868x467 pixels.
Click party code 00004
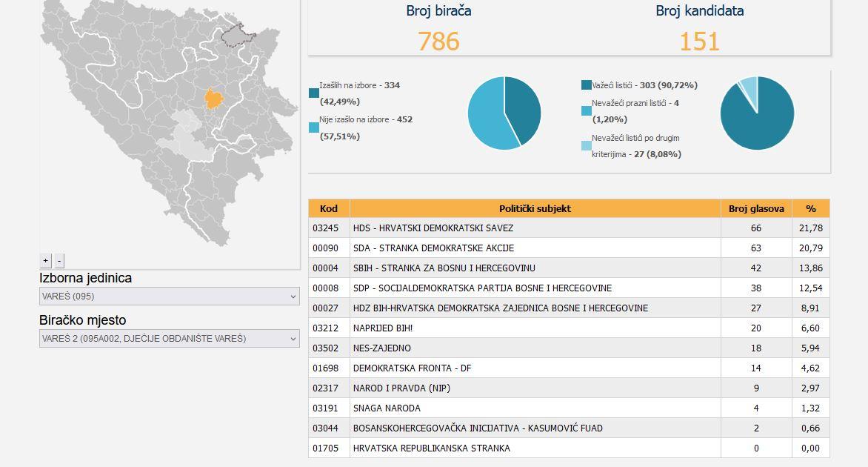pyautogui.click(x=326, y=268)
